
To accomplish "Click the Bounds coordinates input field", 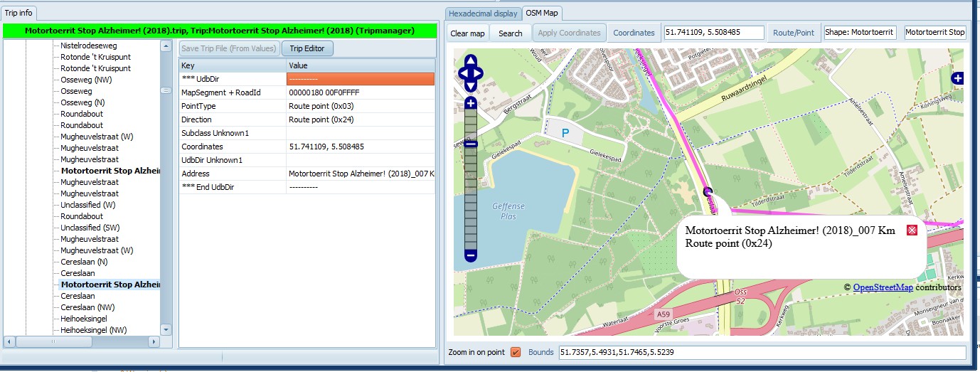I will (762, 352).
